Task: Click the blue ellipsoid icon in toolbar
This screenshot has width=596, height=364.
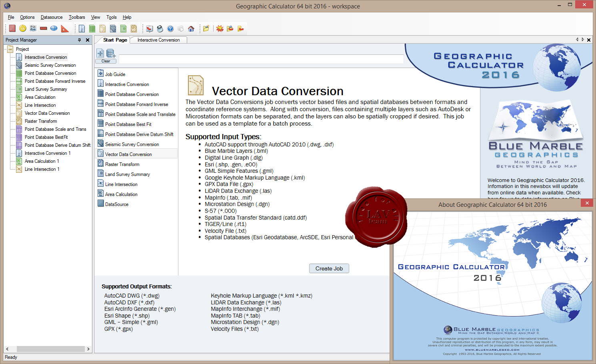Action: pyautogui.click(x=54, y=28)
